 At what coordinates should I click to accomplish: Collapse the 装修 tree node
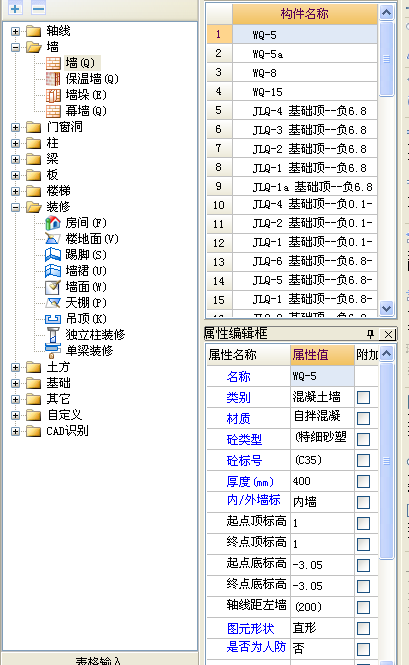tap(15, 207)
